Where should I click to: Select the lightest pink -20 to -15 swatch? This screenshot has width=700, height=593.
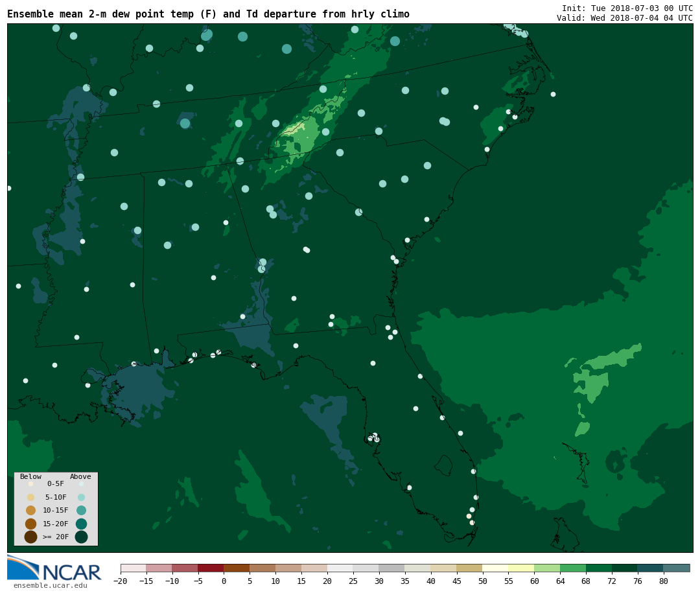pyautogui.click(x=133, y=568)
